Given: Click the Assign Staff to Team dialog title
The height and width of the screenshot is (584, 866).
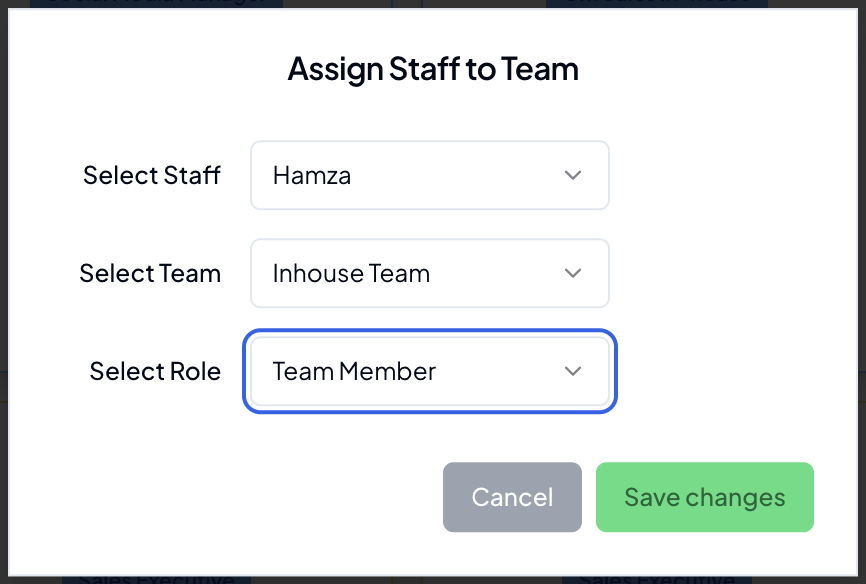Looking at the screenshot, I should 432,68.
